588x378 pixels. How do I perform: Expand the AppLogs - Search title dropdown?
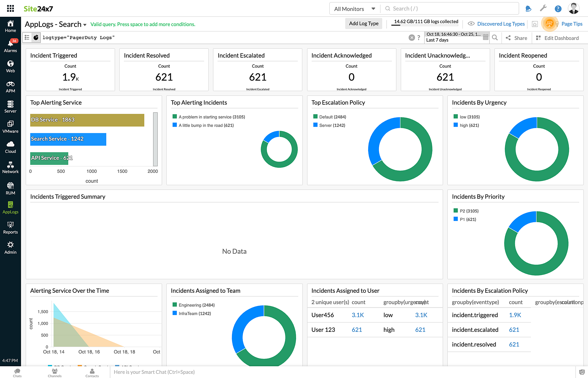(85, 24)
